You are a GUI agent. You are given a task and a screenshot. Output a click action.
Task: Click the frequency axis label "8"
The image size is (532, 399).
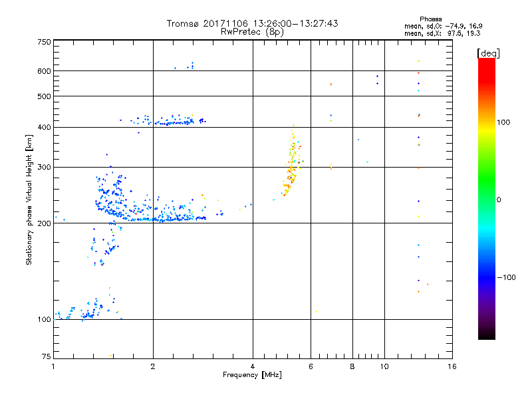(x=352, y=366)
